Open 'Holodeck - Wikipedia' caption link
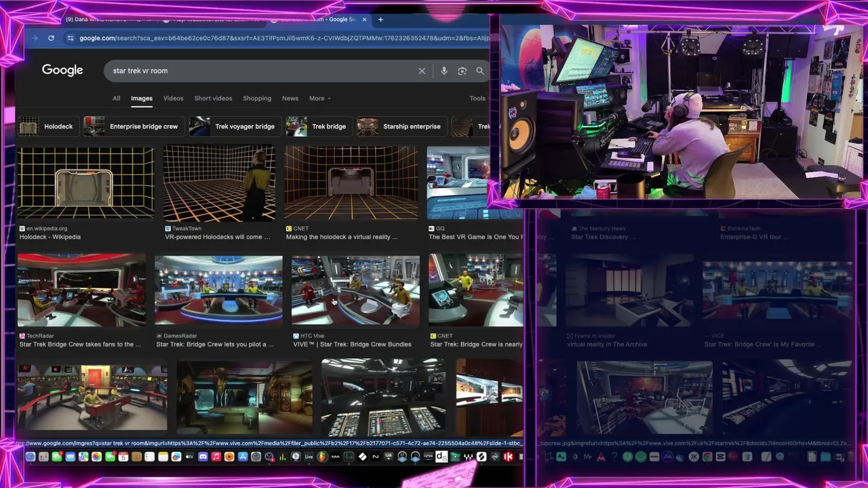 (50, 237)
